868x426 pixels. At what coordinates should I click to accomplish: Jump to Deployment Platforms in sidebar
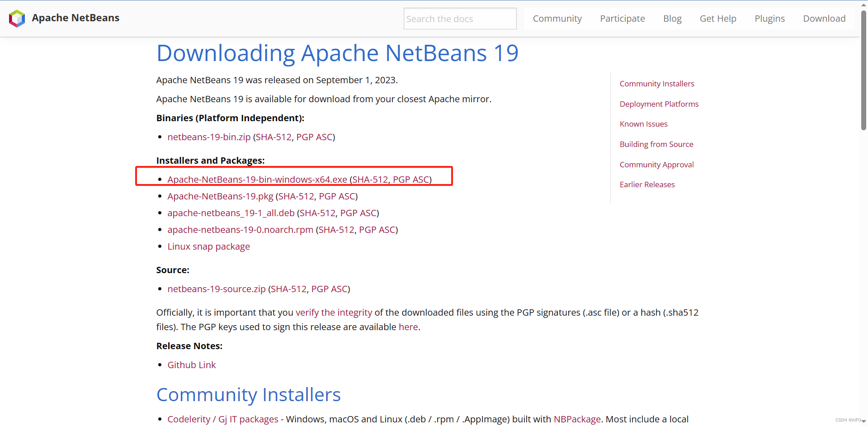point(659,104)
